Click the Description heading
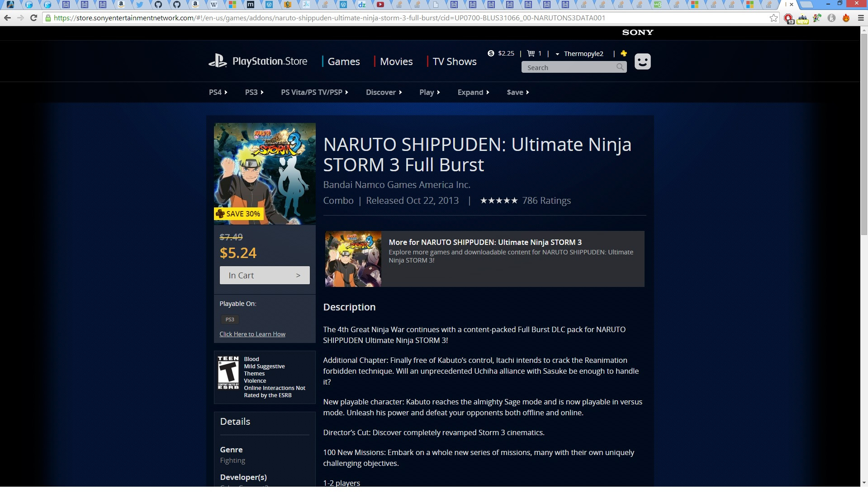 (349, 307)
